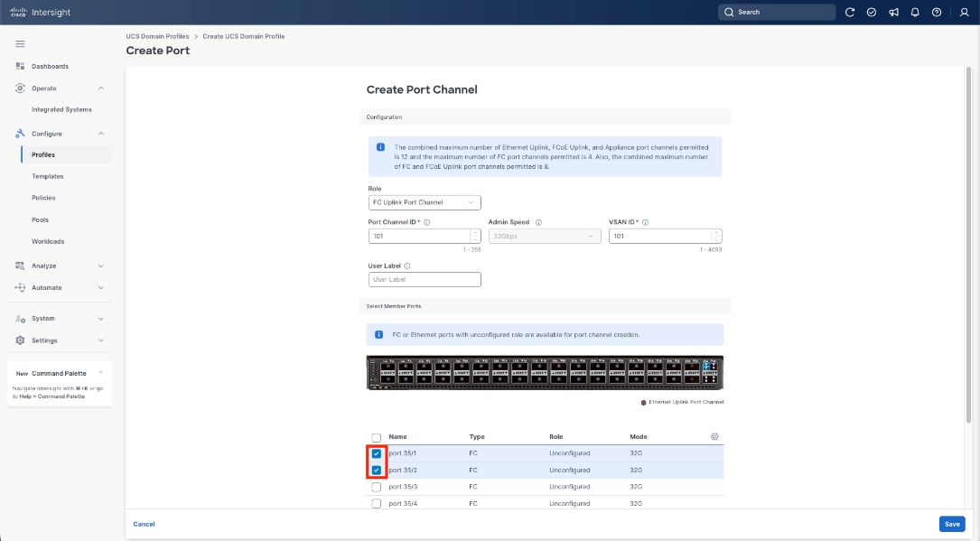This screenshot has height=541, width=980.
Task: Expand the Automate section chevron
Action: (x=100, y=288)
